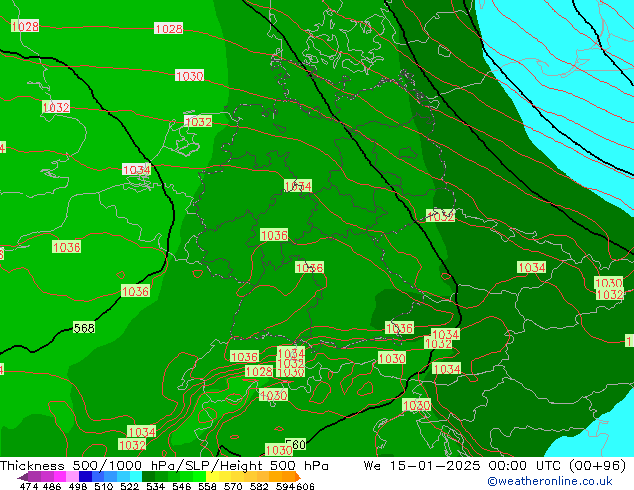
Task: Select the bright yellow legend swatch after 558
Action: click(212, 476)
